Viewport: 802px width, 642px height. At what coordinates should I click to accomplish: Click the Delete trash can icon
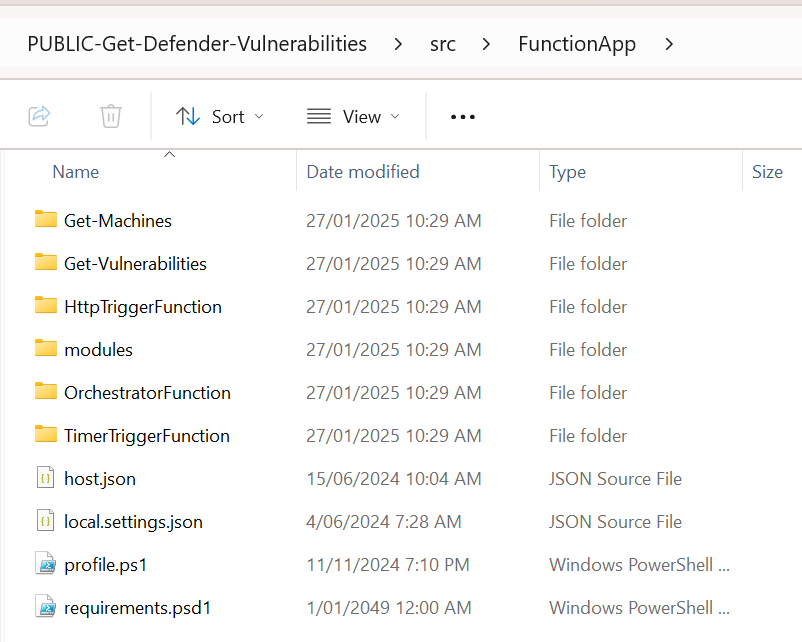[x=110, y=116]
